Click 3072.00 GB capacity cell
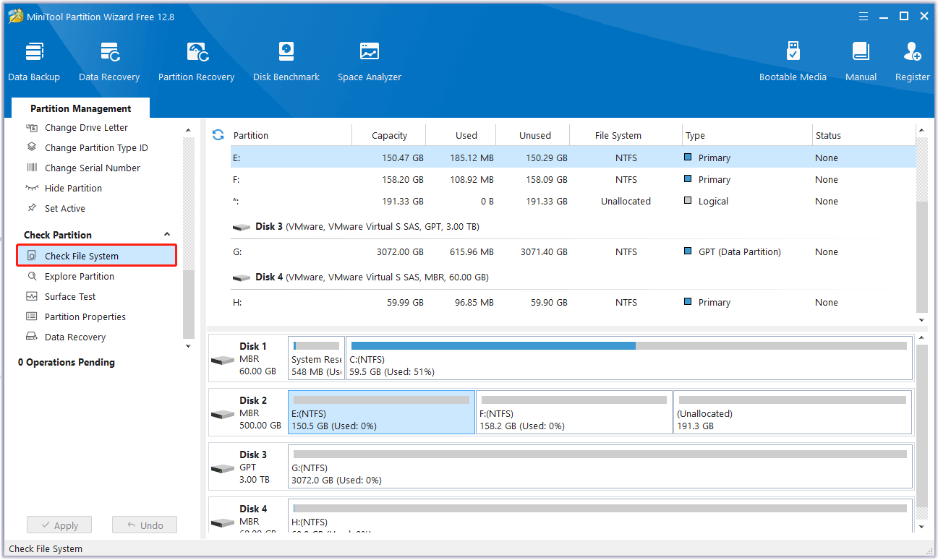The height and width of the screenshot is (560, 938). click(400, 252)
